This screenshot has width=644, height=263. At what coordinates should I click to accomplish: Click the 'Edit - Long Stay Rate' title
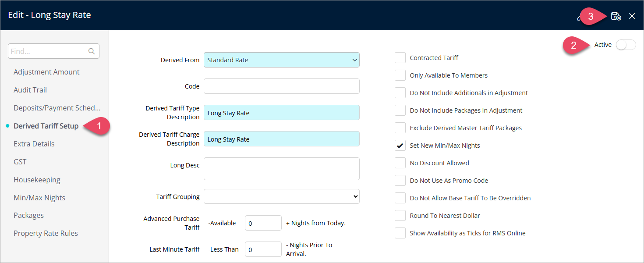50,15
